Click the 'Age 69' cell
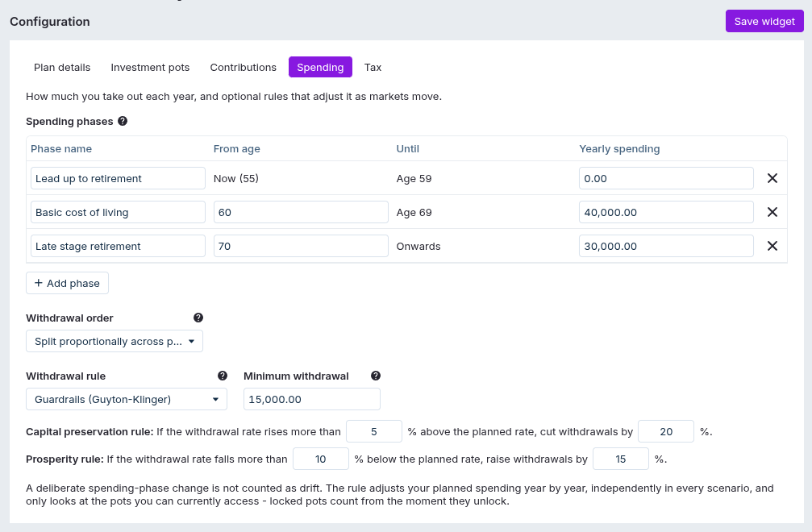Image resolution: width=812 pixels, height=532 pixels. (414, 213)
